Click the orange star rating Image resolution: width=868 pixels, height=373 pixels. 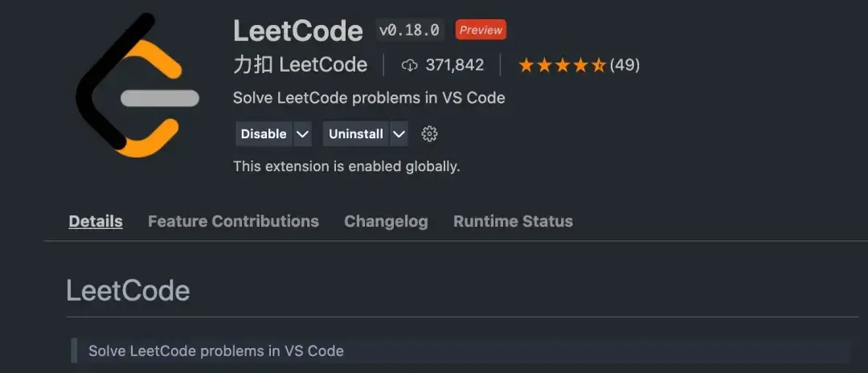[562, 65]
